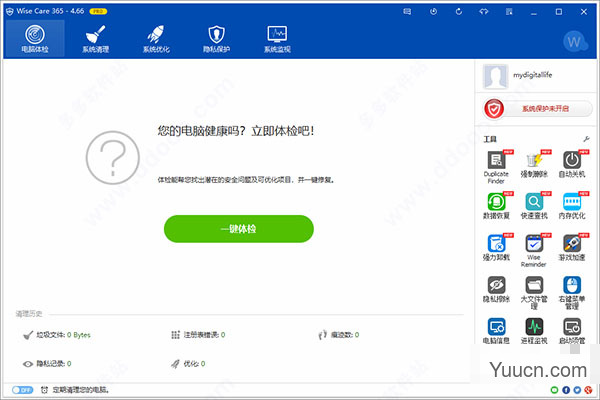Click the 垃圾文件: 0 Bytes entry

tap(57, 335)
